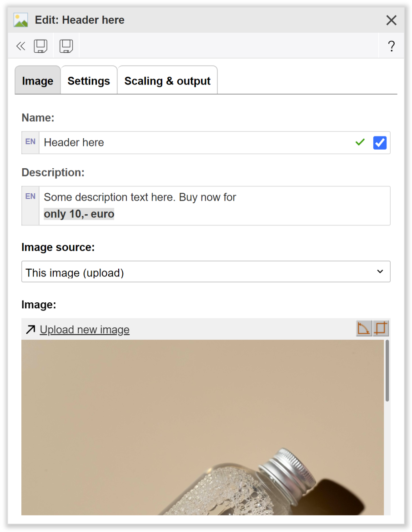Viewport: 412px width, 532px height.
Task: Save changes using the first save icon
Action: point(40,46)
